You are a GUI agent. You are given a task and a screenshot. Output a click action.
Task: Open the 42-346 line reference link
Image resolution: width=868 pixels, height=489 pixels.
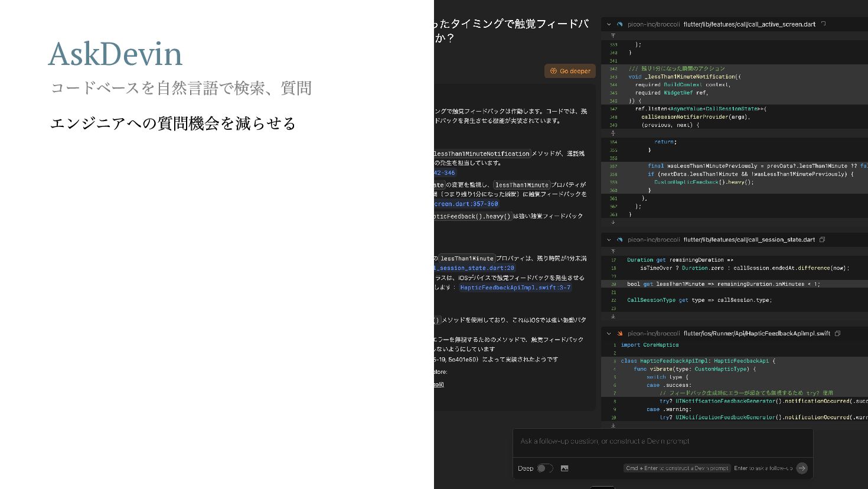[445, 173]
